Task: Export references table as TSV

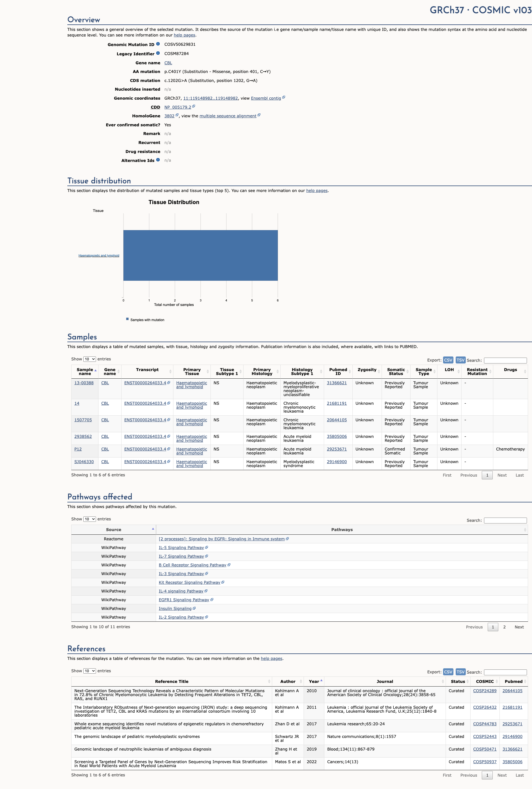Action: pos(460,672)
